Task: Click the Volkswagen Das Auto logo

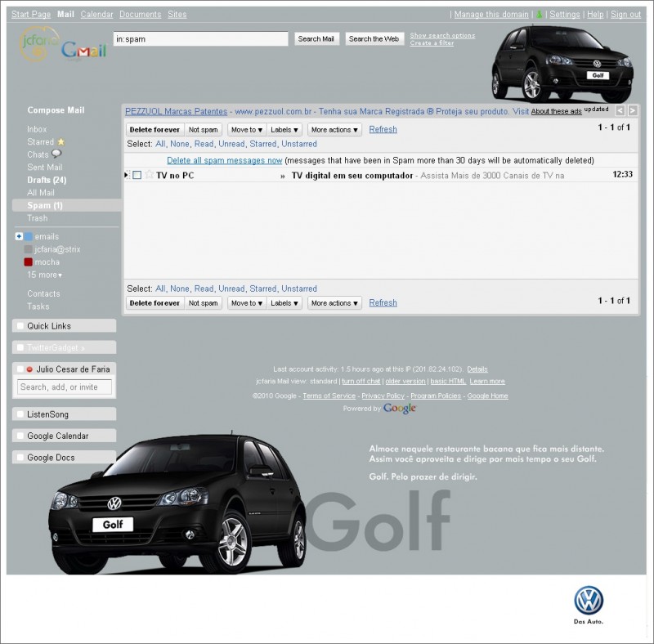Action: 589,605
